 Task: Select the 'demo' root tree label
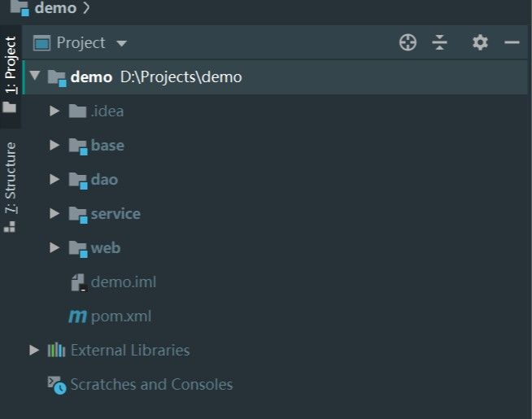91,77
